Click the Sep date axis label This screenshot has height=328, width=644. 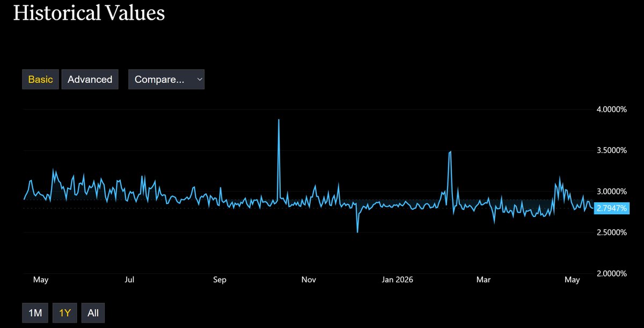tap(220, 280)
